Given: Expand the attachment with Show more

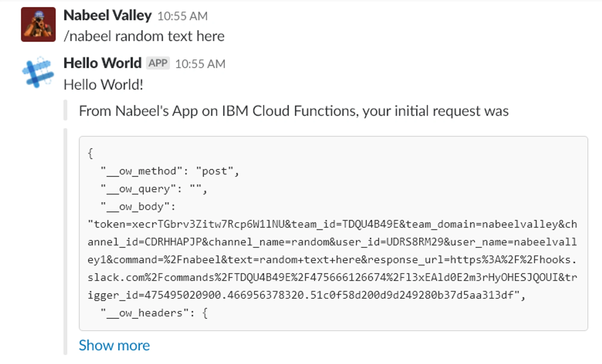Looking at the screenshot, I should point(114,345).
